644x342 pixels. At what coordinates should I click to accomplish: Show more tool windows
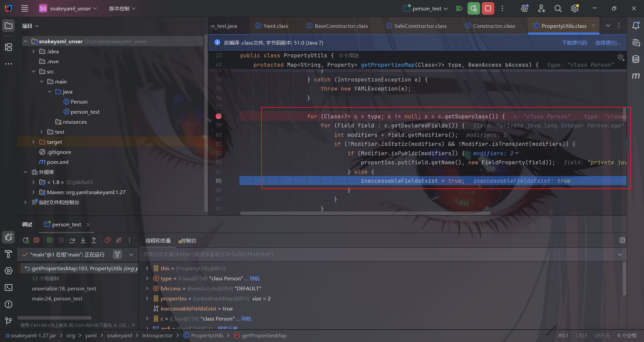(x=9, y=64)
